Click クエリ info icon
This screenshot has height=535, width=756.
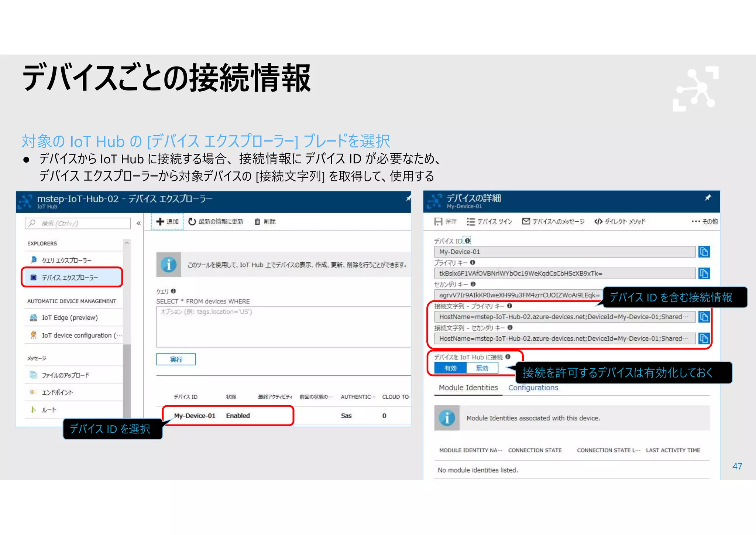coord(173,291)
